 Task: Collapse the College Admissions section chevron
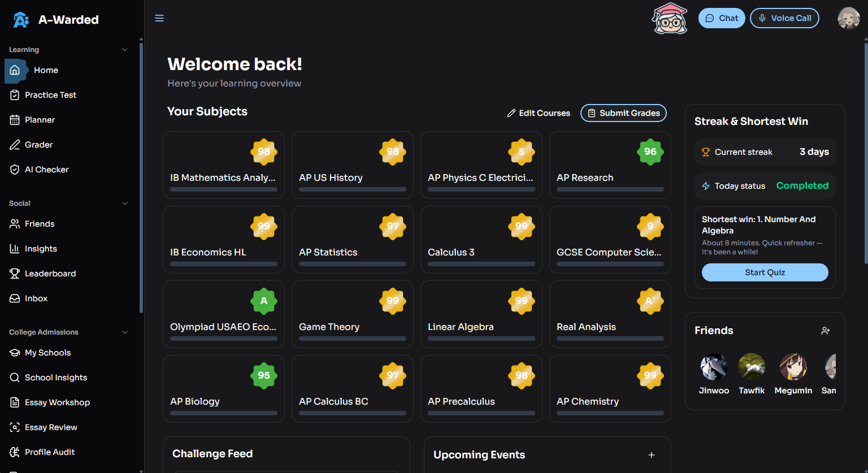pos(125,332)
